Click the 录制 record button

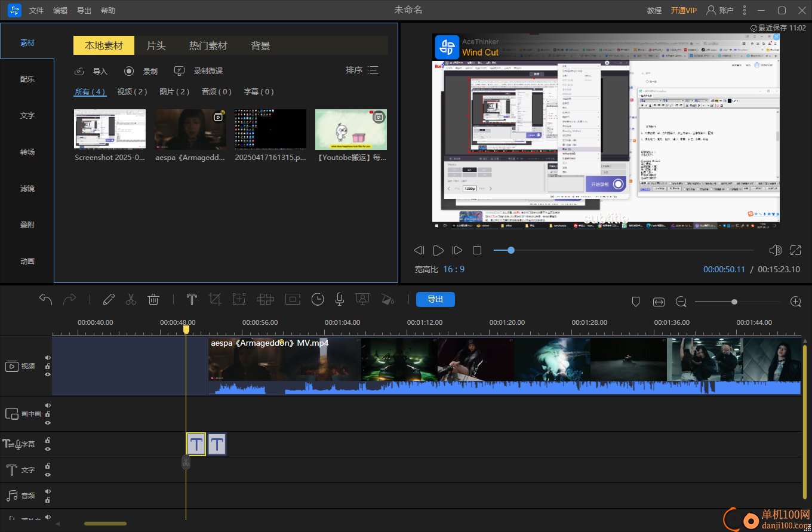(141, 71)
